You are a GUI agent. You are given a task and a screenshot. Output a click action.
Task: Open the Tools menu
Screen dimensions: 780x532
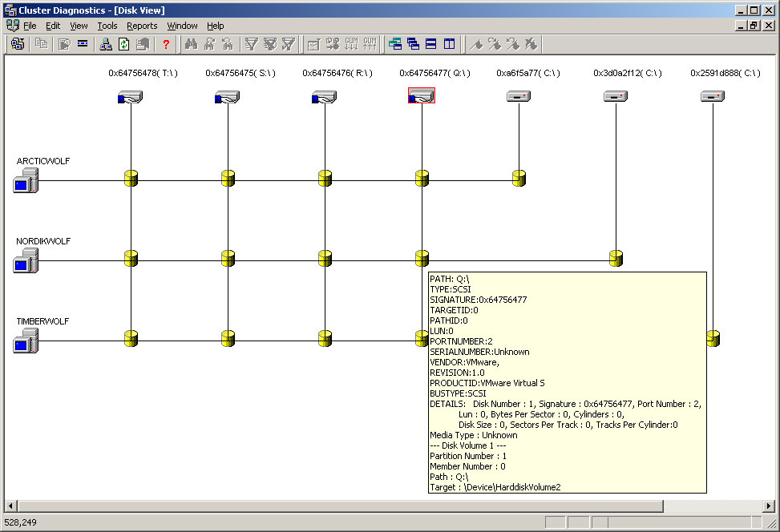(x=107, y=26)
